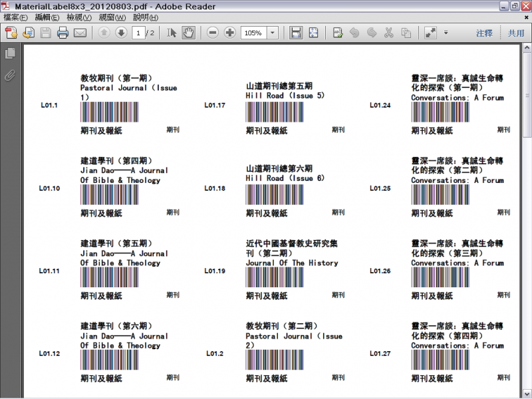Click label code L01.2
This screenshot has width=532, height=399.
215,353
